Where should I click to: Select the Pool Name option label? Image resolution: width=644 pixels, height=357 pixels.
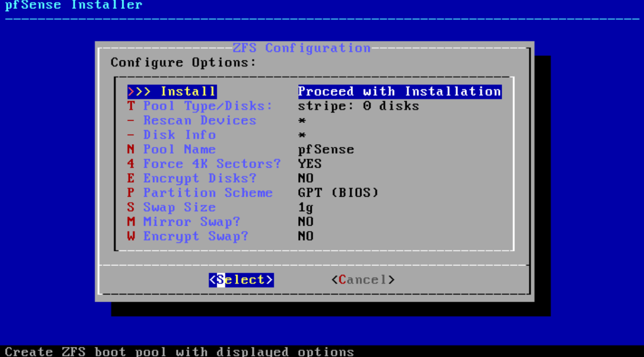(x=179, y=150)
